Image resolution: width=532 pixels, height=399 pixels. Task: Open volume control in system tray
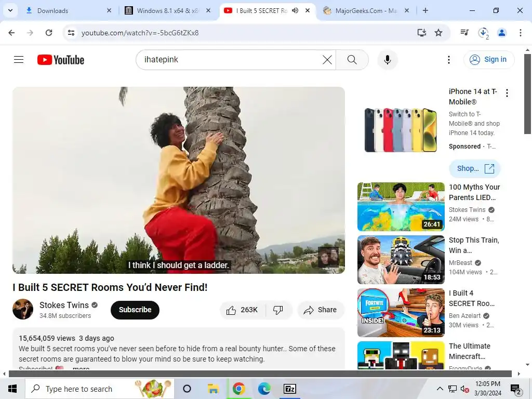point(465,389)
